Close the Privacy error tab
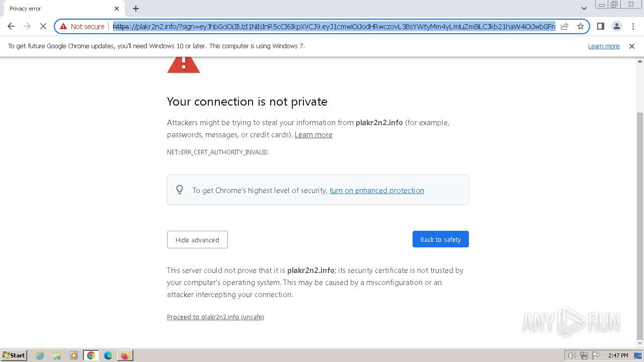Viewport: 644px width, 362px height. (117, 9)
